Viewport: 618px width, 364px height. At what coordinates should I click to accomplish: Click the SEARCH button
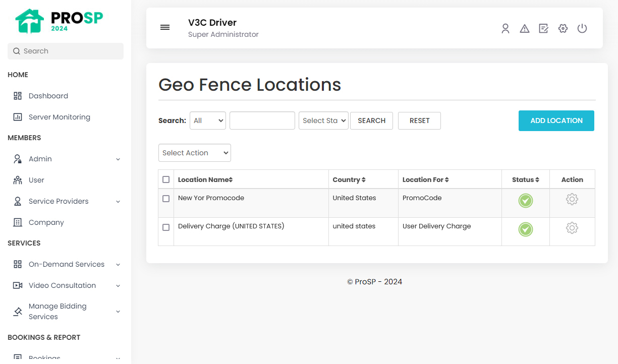[371, 120]
